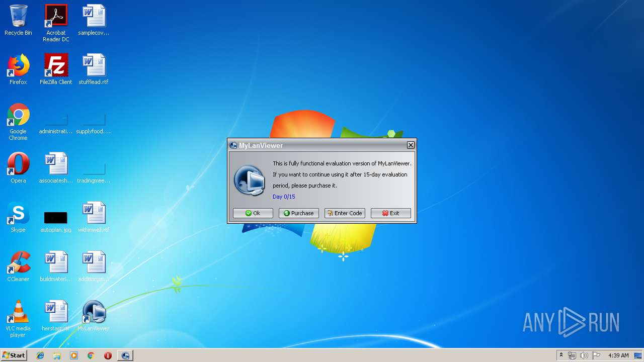Click the Action Center flag tray icon

tap(596, 355)
